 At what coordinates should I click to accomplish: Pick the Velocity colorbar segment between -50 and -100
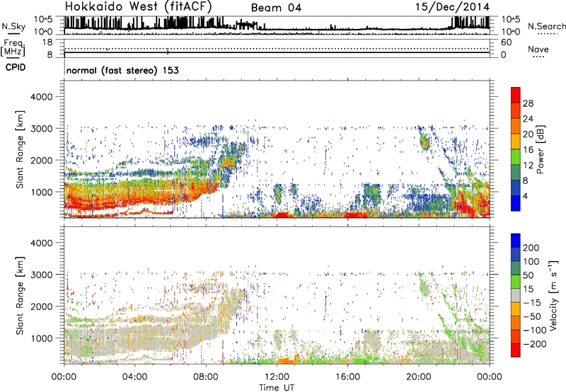[x=516, y=323]
